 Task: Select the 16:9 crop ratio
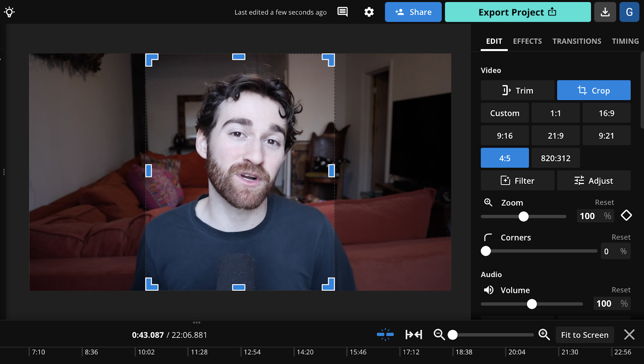pyautogui.click(x=607, y=113)
